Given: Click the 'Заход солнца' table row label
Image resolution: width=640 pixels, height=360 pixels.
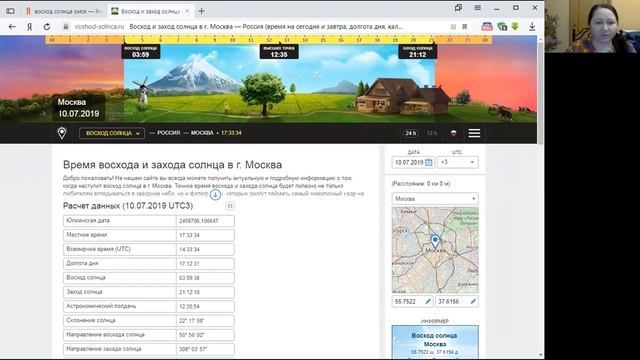Looking at the screenshot, I should 84,292.
